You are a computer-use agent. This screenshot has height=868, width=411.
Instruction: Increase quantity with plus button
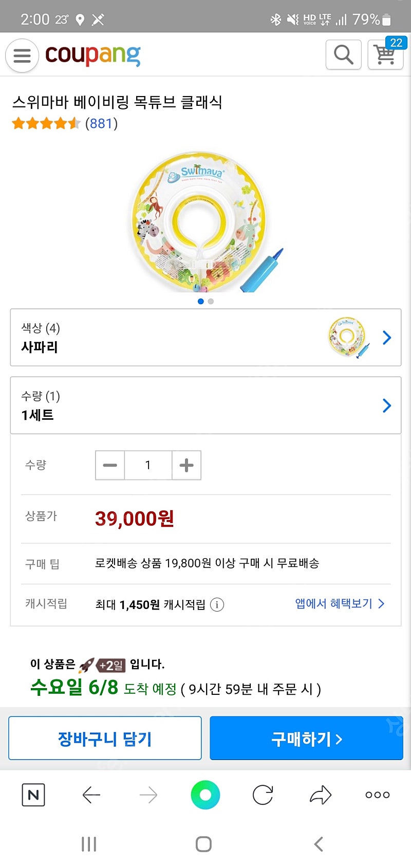186,466
